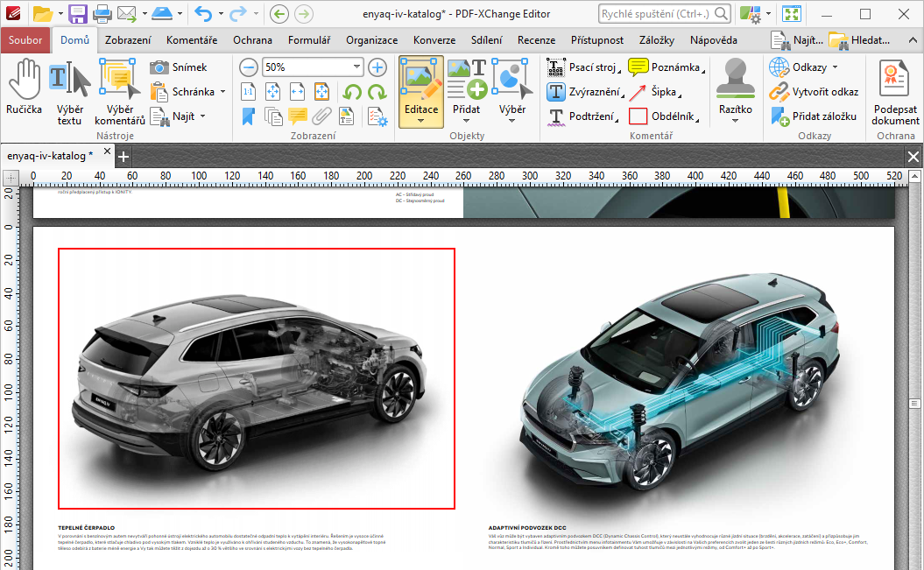Select the Ručička hand tool

point(25,88)
